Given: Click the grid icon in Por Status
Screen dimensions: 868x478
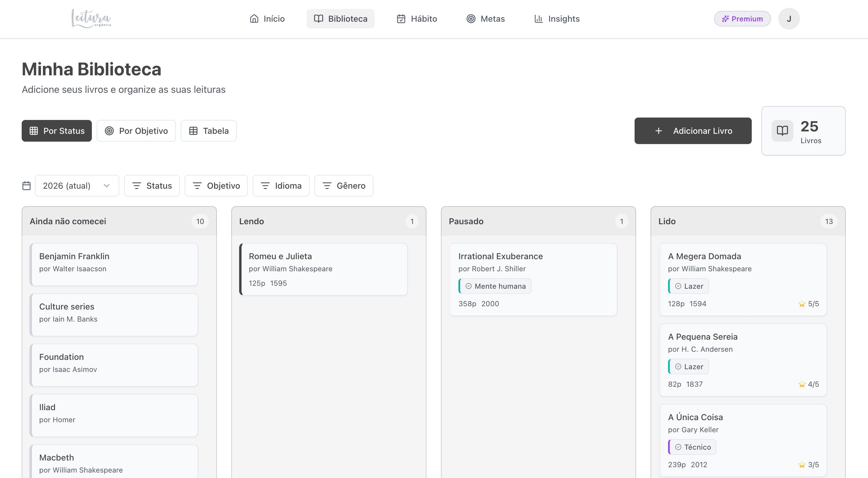Looking at the screenshot, I should click(34, 131).
